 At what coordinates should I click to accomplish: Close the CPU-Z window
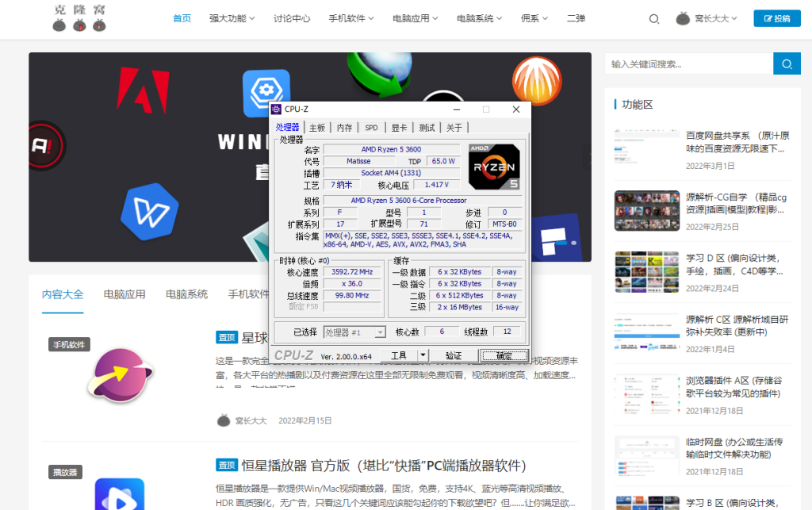[x=515, y=109]
